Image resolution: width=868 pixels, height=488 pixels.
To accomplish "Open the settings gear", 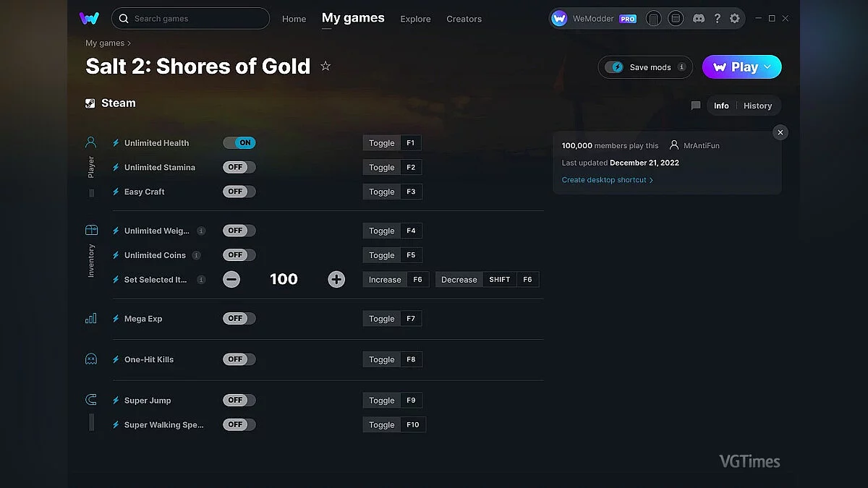I will (x=735, y=18).
